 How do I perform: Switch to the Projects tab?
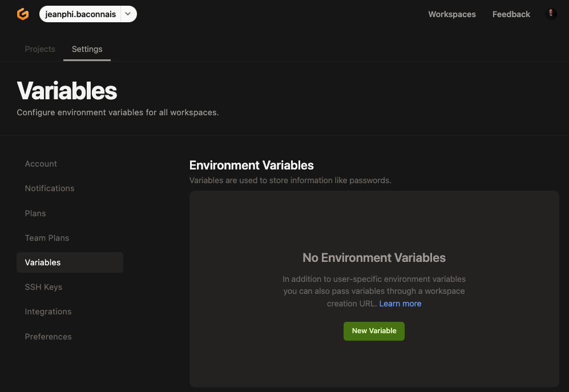pos(40,49)
